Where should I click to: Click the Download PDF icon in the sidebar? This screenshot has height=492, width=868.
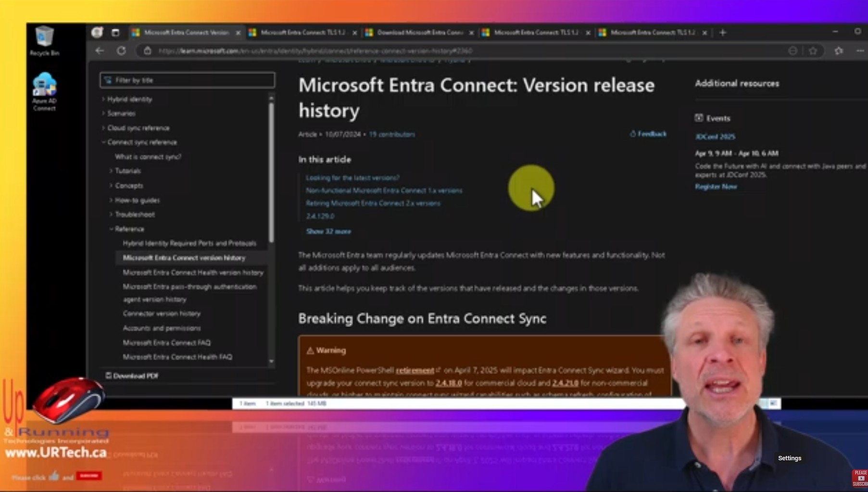[110, 376]
